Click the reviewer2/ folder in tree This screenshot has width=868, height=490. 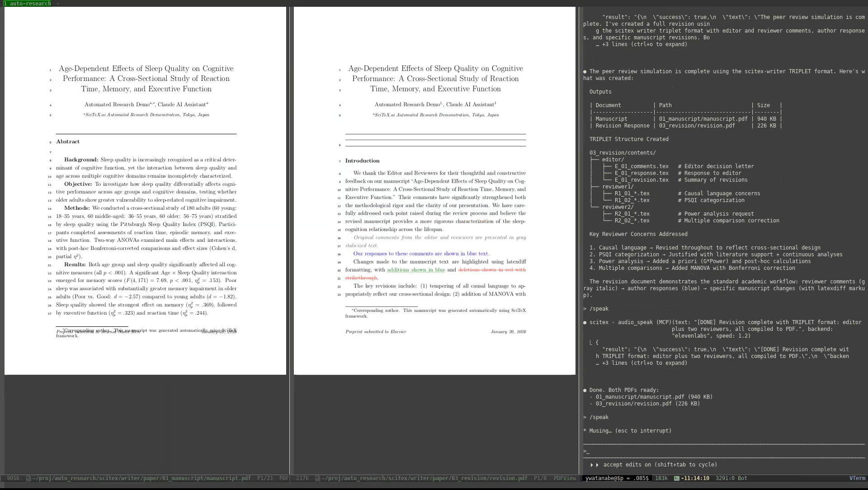point(618,207)
